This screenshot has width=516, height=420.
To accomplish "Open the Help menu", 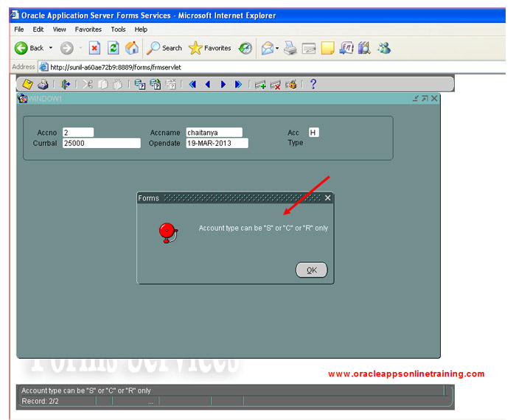I will [141, 29].
